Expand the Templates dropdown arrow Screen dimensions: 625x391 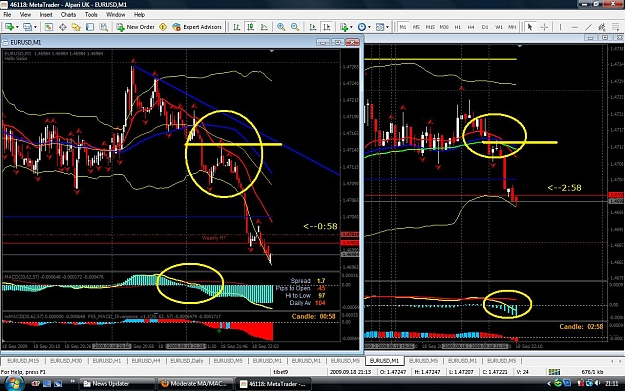[387, 27]
